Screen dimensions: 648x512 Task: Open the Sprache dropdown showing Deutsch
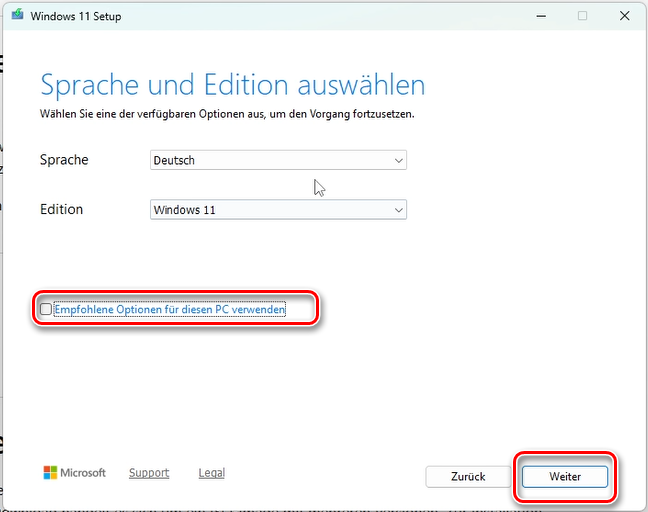point(278,160)
